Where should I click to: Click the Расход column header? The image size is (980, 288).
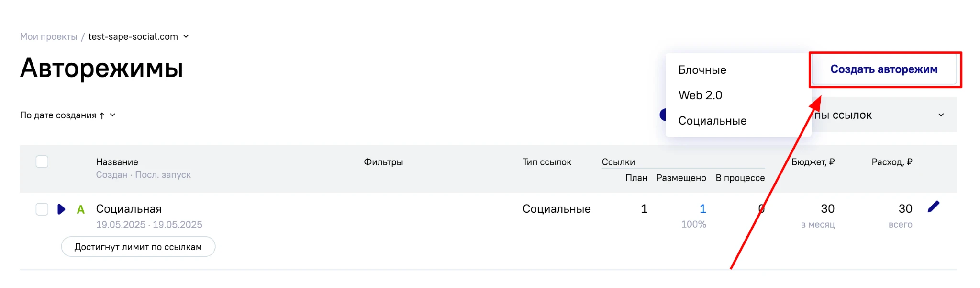(891, 162)
